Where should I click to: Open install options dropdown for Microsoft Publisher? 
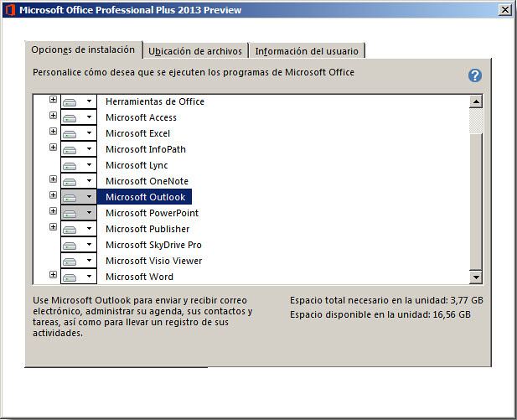pos(79,229)
